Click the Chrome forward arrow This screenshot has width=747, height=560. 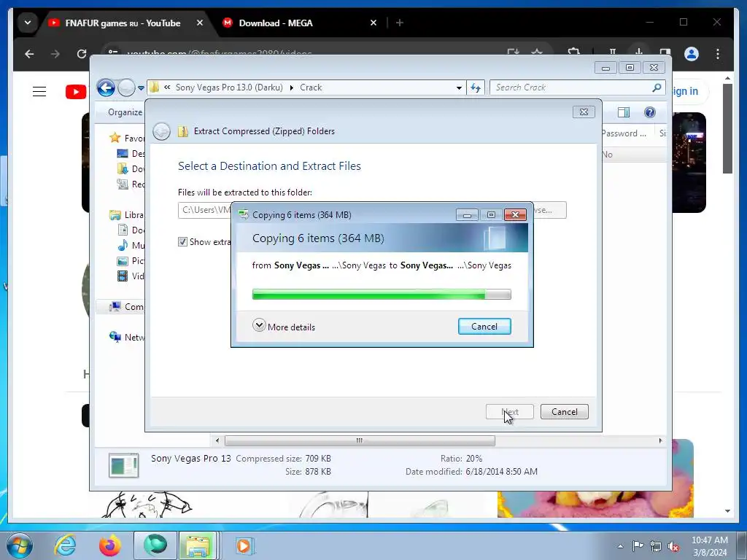[x=55, y=54]
